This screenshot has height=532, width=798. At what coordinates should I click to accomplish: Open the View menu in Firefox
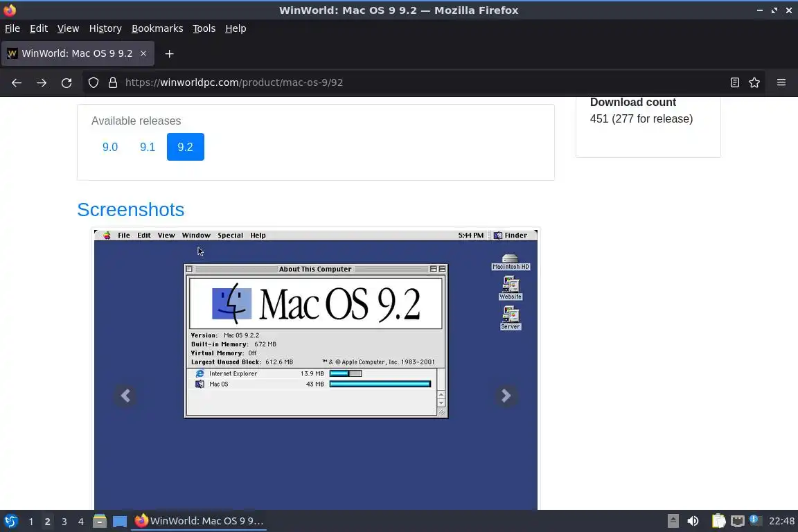pos(68,28)
